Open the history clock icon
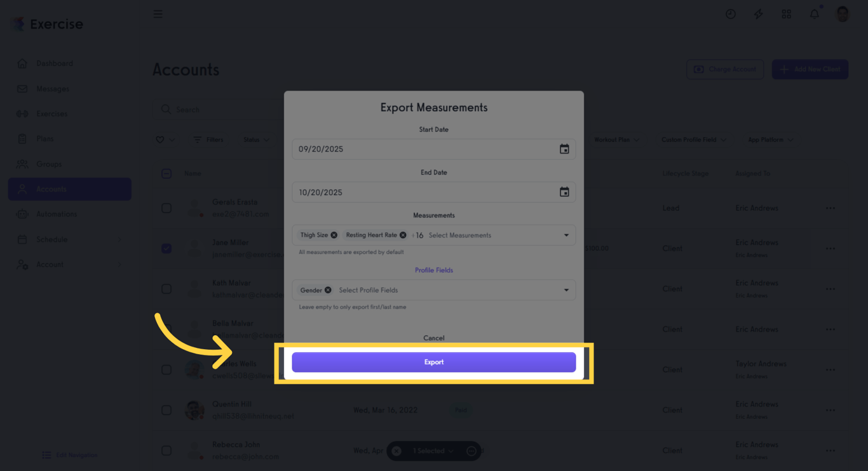 click(x=730, y=13)
